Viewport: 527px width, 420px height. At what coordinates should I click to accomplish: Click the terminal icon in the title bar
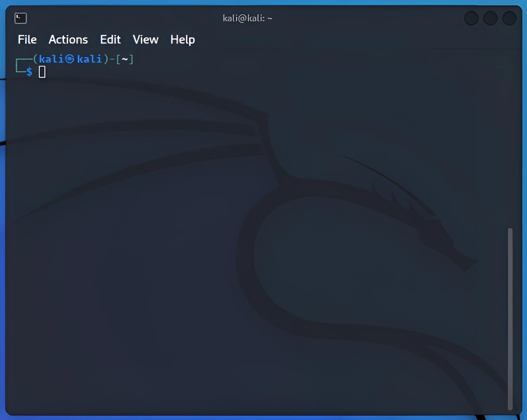pos(21,18)
